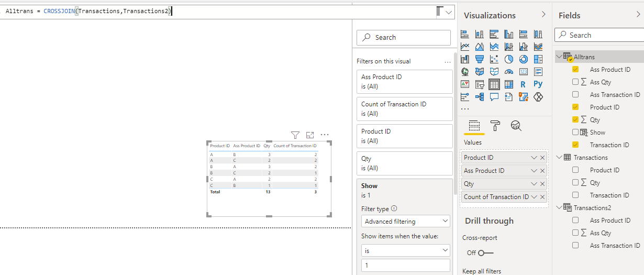Image resolution: width=644 pixels, height=275 pixels.
Task: Select the clustered column chart visual
Action: point(509,34)
